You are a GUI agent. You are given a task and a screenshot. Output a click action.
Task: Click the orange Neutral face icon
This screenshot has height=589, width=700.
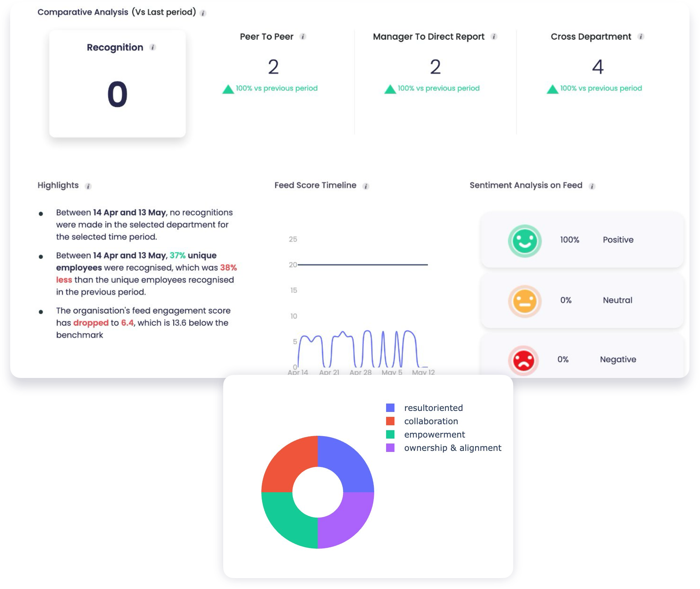coord(524,301)
